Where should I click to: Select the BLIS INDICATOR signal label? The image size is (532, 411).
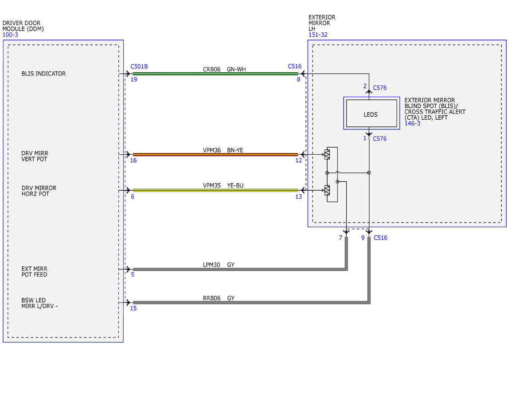tap(43, 74)
